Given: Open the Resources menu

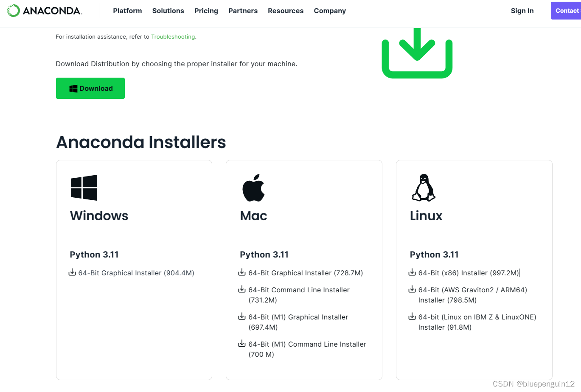Looking at the screenshot, I should (286, 11).
